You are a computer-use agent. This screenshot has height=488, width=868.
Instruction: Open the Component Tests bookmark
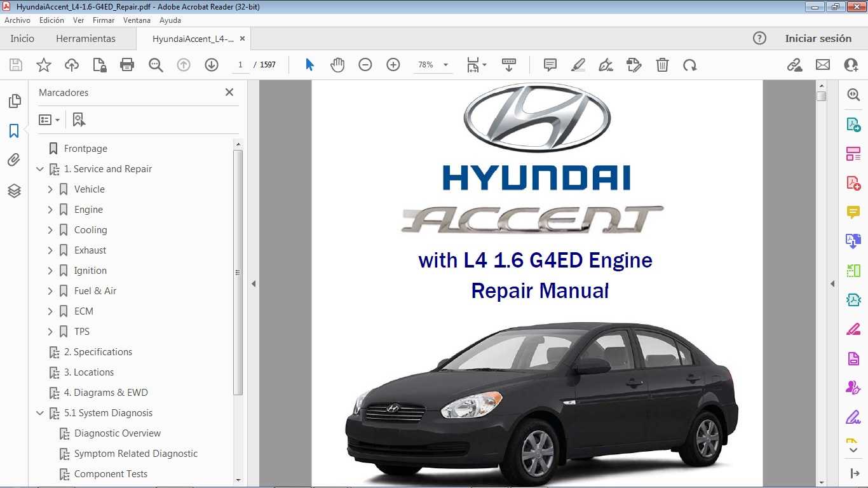(111, 474)
